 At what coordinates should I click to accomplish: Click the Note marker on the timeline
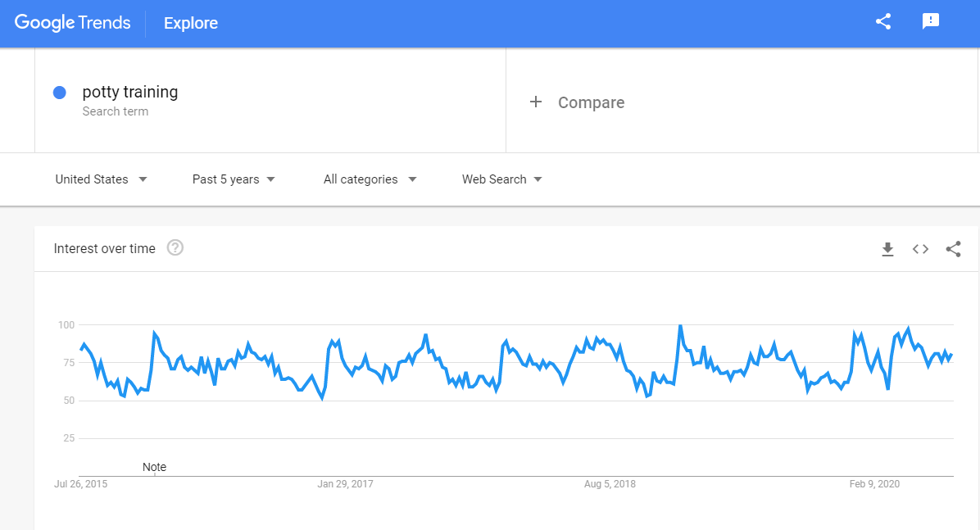click(x=154, y=467)
